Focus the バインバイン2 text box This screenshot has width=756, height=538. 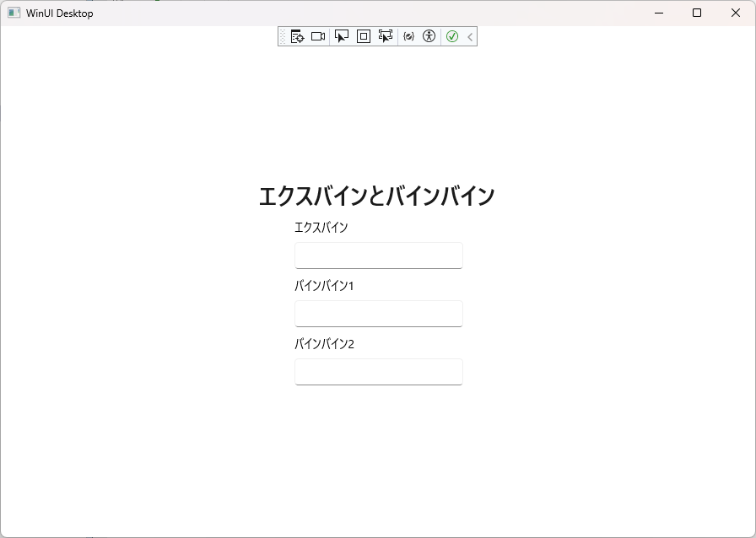(x=379, y=372)
